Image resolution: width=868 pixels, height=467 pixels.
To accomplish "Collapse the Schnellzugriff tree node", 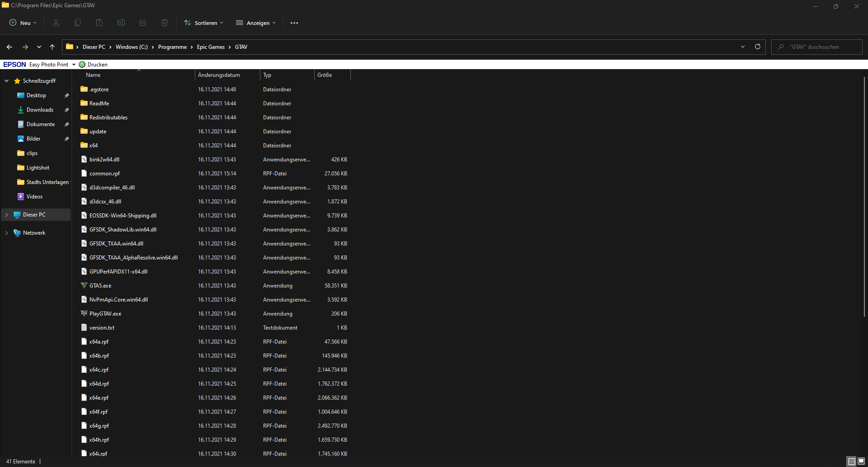I will click(x=7, y=81).
